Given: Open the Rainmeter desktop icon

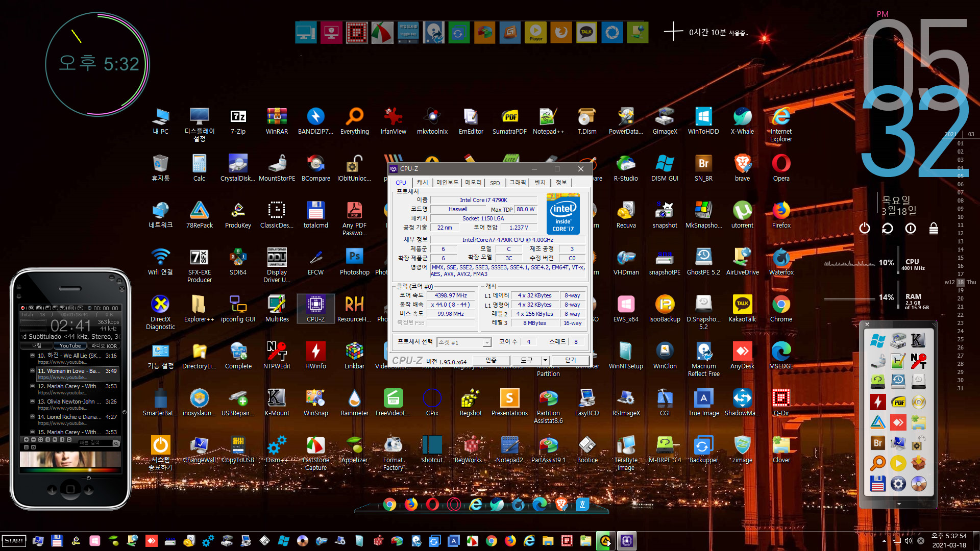Looking at the screenshot, I should pos(354,403).
